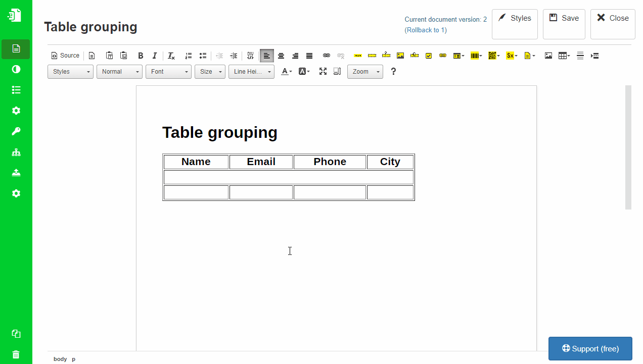Insert an image into the document
This screenshot has width=643, height=364.
point(548,56)
